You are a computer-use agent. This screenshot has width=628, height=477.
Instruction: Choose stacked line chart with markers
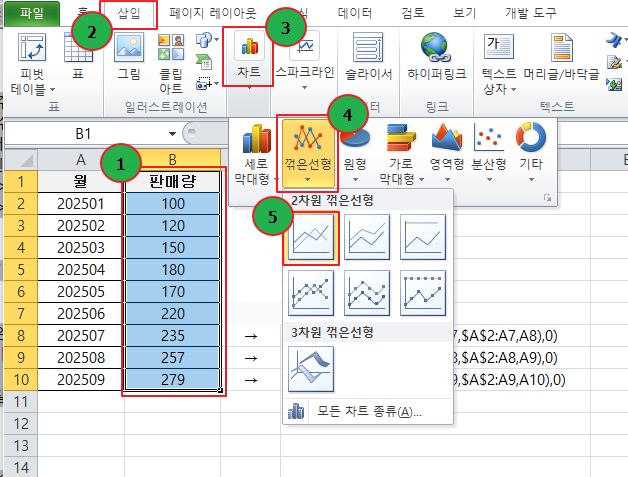click(x=367, y=293)
